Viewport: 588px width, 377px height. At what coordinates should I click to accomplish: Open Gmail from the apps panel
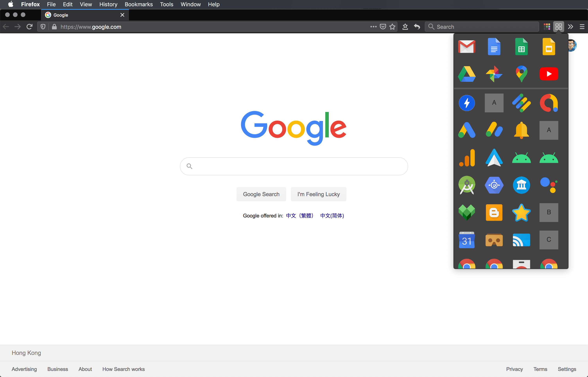tap(466, 47)
